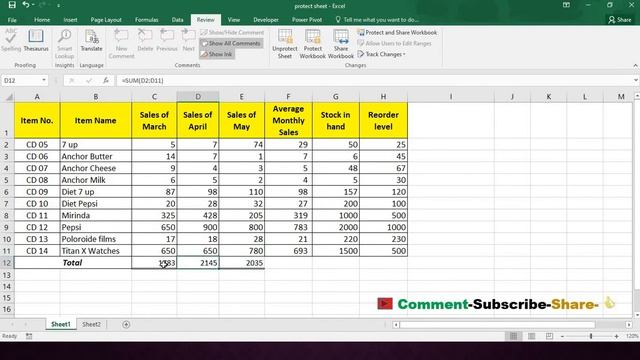Go to the Next comment
Screen dimensions: 640x360
(188, 40)
